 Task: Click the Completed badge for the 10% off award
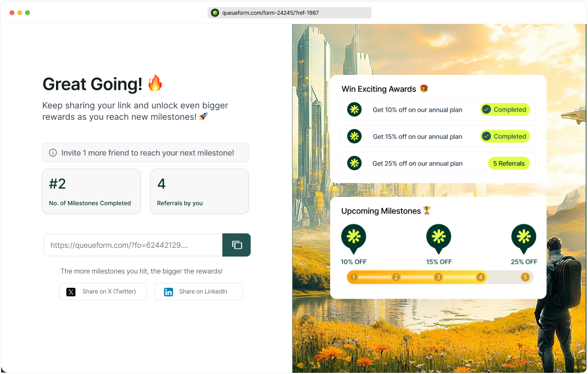pyautogui.click(x=505, y=109)
